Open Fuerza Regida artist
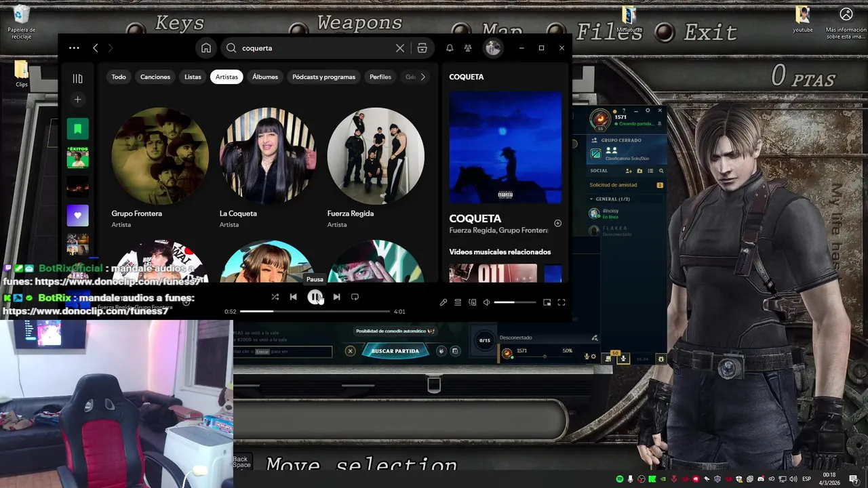Viewport: 868px width, 488px height. (376, 156)
